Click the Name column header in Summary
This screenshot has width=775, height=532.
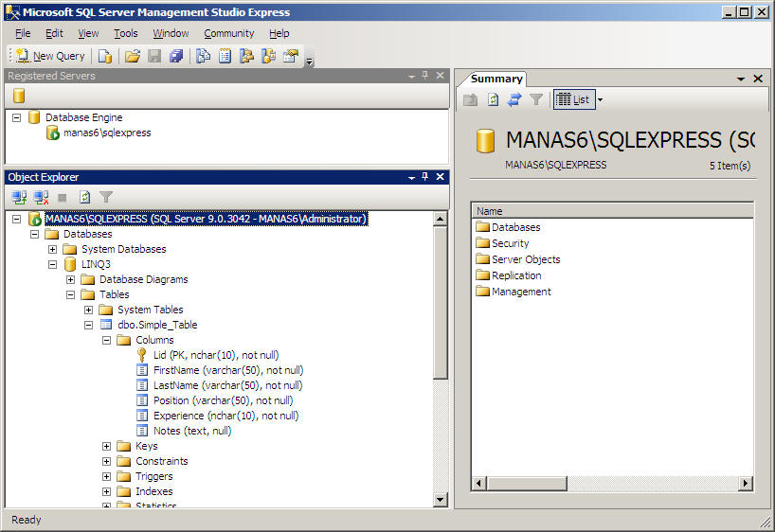coord(612,211)
